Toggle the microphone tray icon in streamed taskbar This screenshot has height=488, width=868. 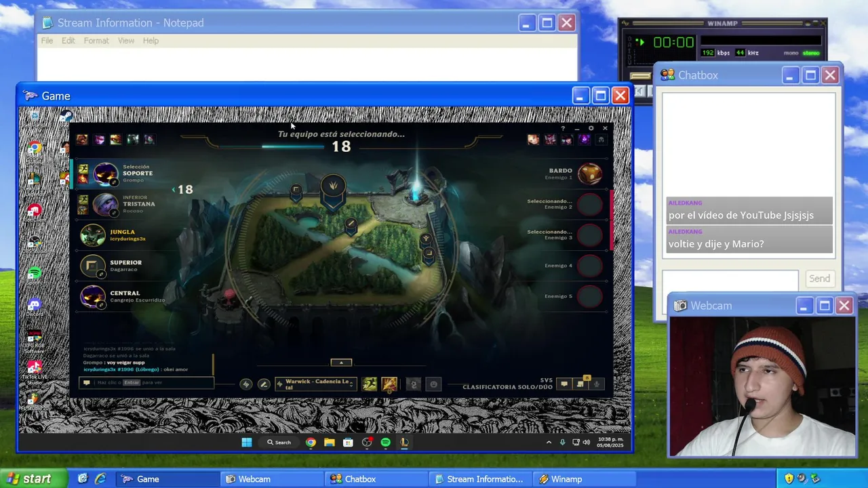[562, 443]
